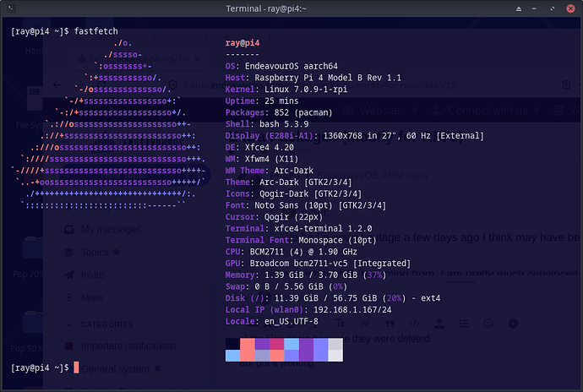Minimize the Terminal window

point(534,8)
